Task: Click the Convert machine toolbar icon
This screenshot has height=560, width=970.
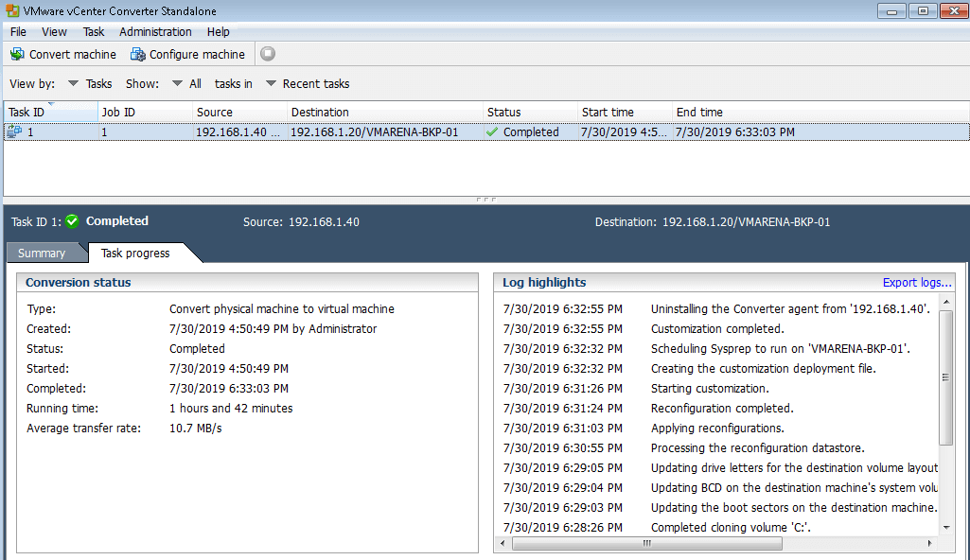Action: pos(17,55)
